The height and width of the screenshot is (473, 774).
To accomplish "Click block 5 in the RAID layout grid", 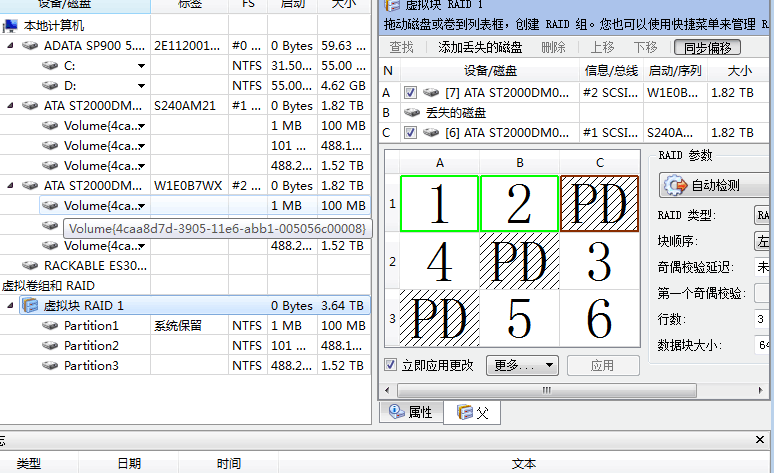I will coord(519,319).
